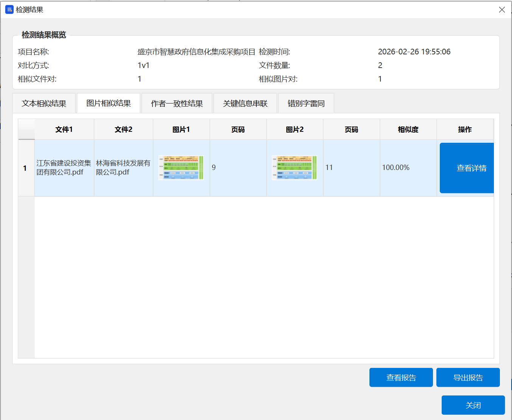
Task: Open the 关键信息串联 tab
Action: click(x=245, y=103)
